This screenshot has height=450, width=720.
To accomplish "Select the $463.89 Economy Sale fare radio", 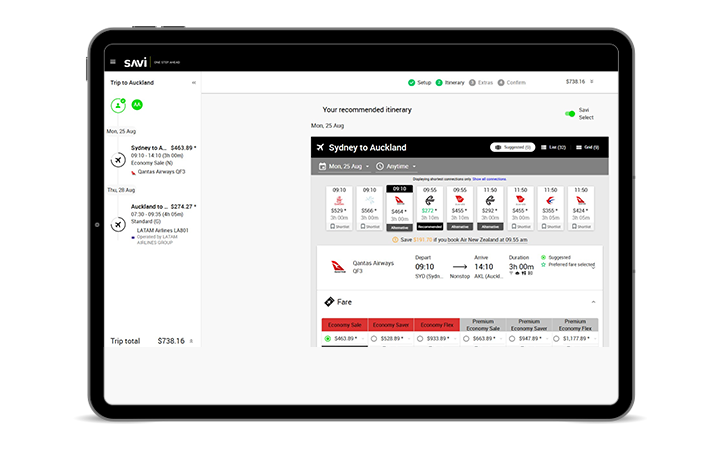I will tap(328, 339).
